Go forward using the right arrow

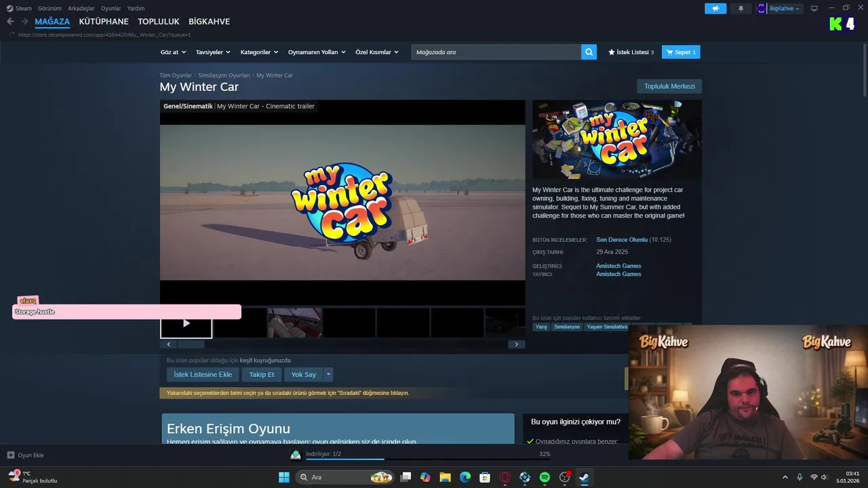pos(24,22)
